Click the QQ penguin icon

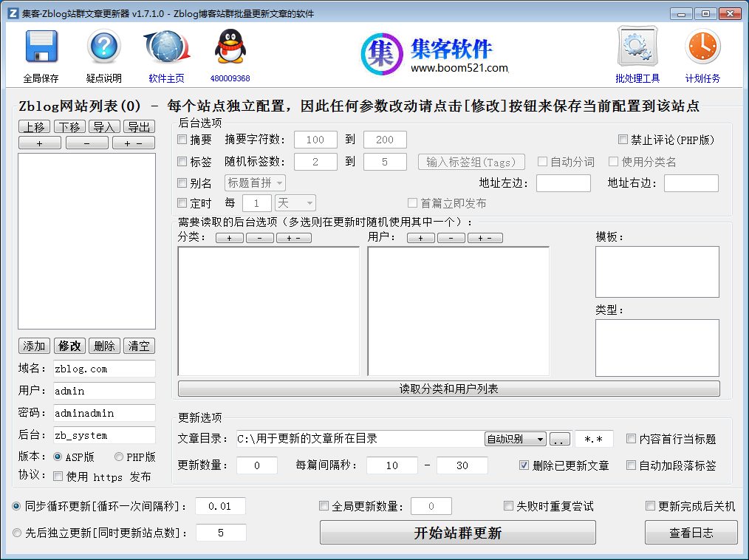[230, 47]
